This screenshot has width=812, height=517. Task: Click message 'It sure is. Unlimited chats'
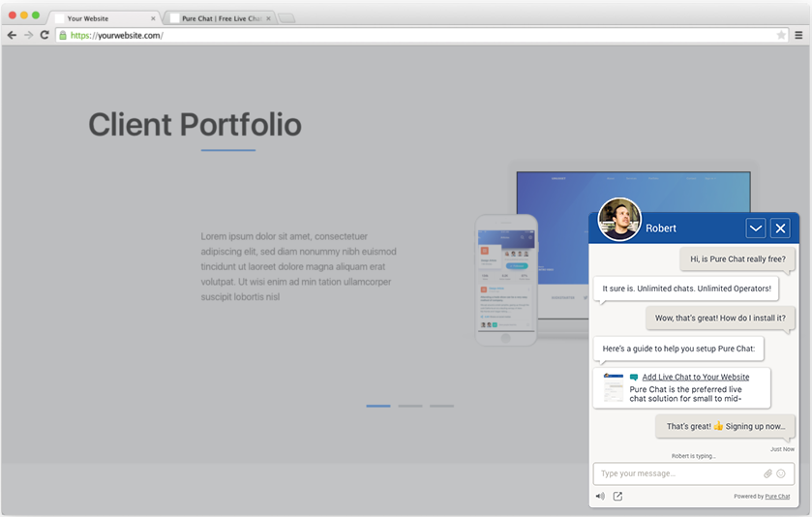point(686,289)
